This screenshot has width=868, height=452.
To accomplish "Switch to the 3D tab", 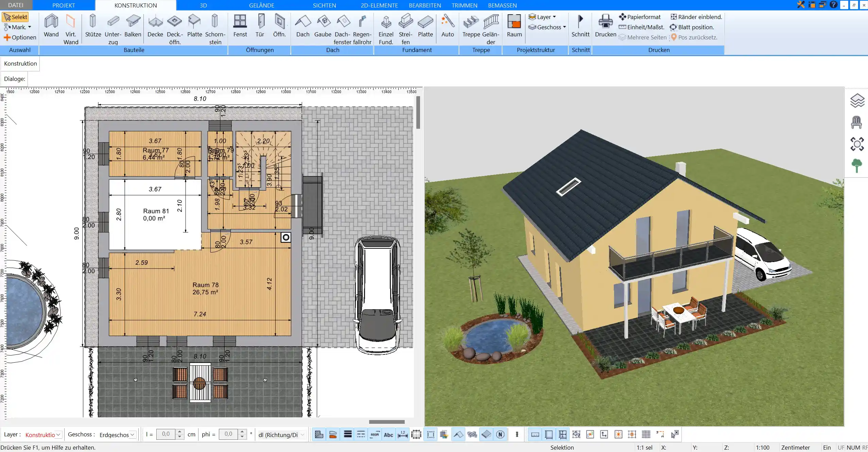I will (x=203, y=5).
